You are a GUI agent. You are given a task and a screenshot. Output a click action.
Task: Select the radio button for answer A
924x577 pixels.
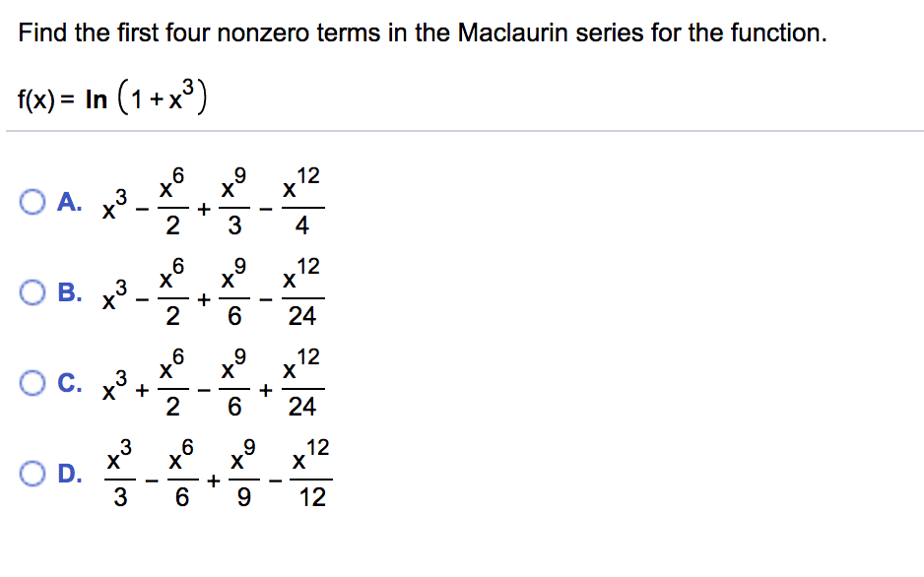33,203
